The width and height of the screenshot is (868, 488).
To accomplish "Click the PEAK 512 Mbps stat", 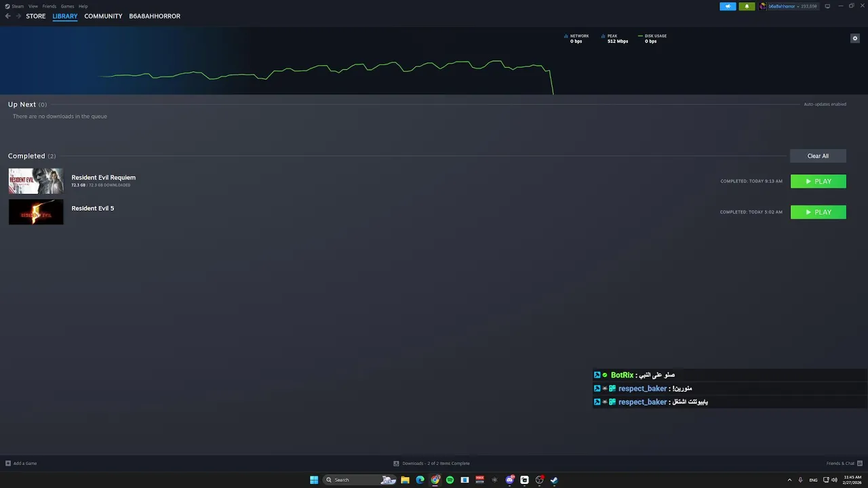I will click(615, 39).
